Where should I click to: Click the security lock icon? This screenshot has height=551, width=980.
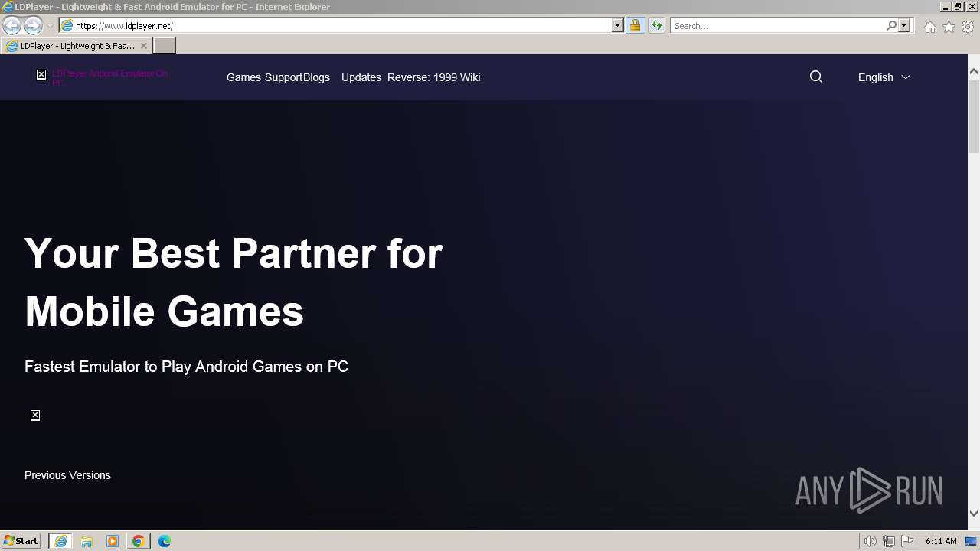point(635,26)
